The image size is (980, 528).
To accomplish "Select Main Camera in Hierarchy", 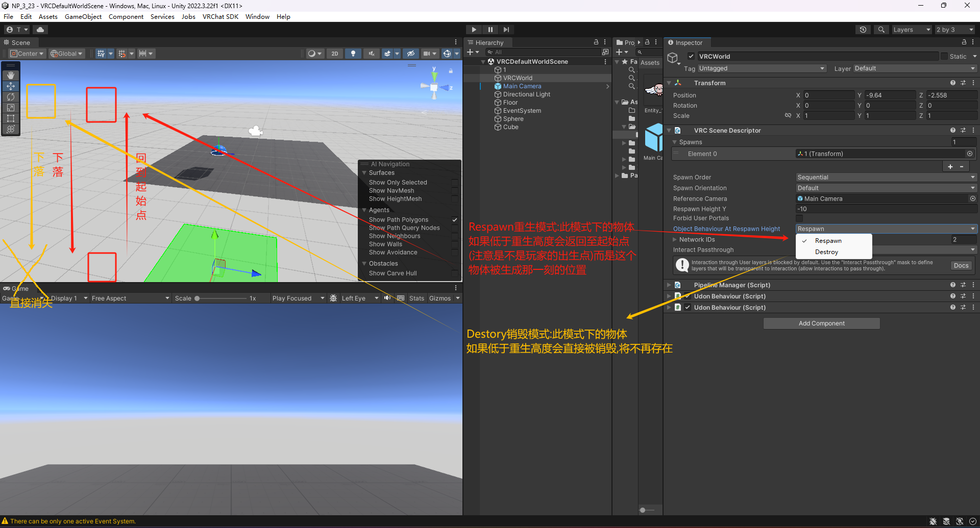I will click(522, 86).
